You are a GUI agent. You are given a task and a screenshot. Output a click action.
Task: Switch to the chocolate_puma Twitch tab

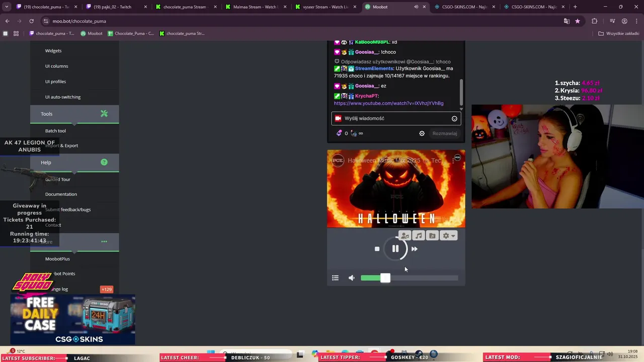tap(46, 7)
